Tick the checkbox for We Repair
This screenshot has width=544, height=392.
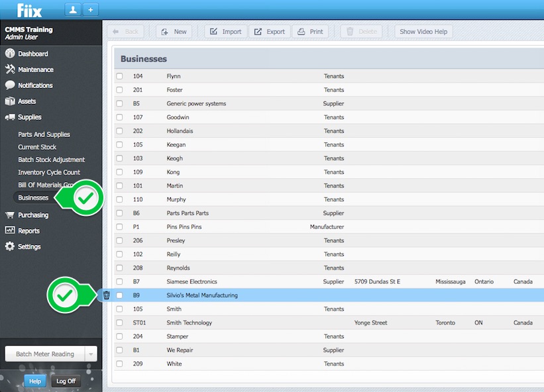click(x=119, y=350)
